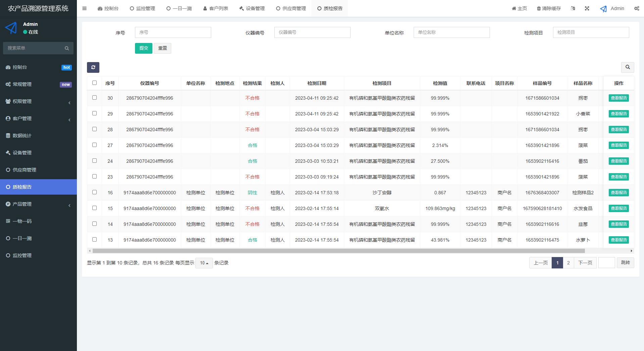Switch to the 设备管理 tab
Viewport: 644px width, 351px height.
(x=252, y=8)
